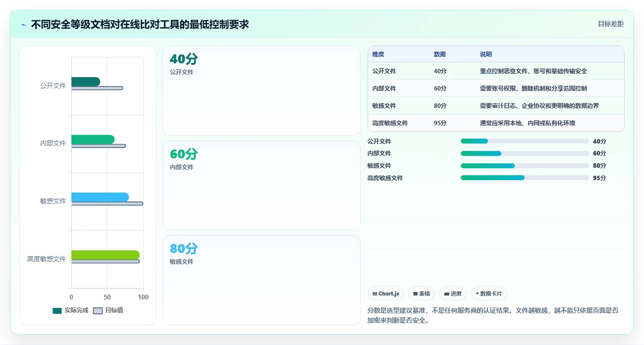Viewport: 644px width, 345px height.
Task: Click the 高度敏感文件 chart axis label
Action: (x=47, y=259)
